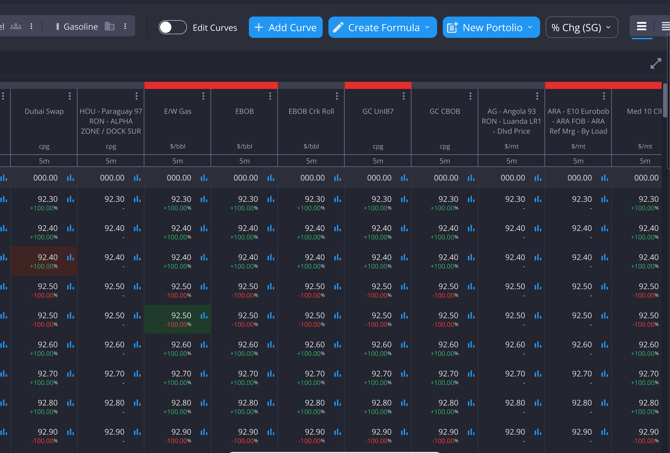Open AG Angola 93 RON column menu
670x453 pixels.
(537, 96)
